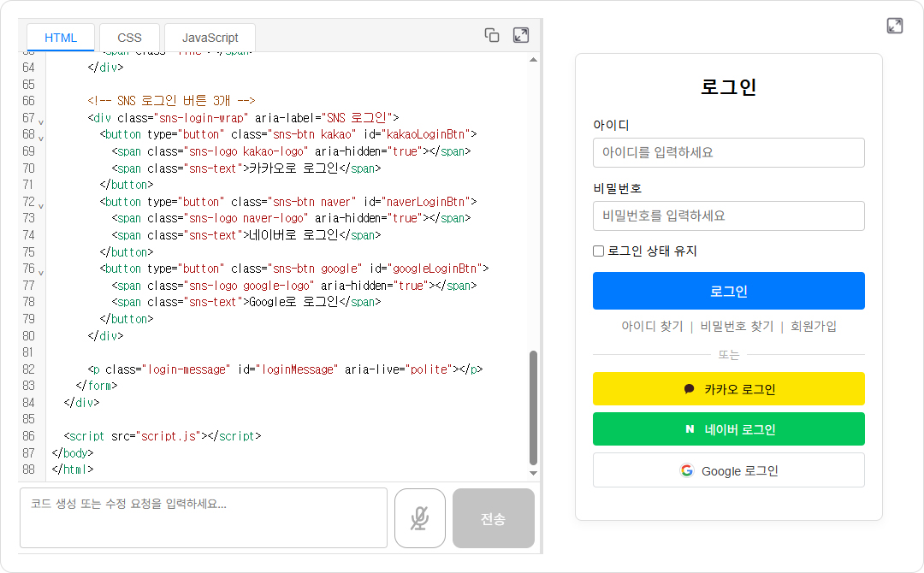924x573 pixels.
Task: Copy the code with the copy icon
Action: 492,35
